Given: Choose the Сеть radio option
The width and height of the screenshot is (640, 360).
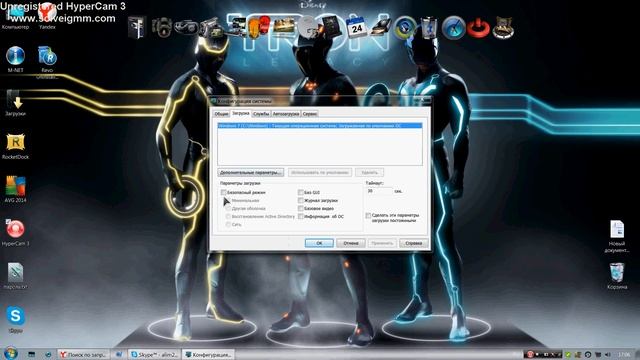Looking at the screenshot, I should [228, 224].
